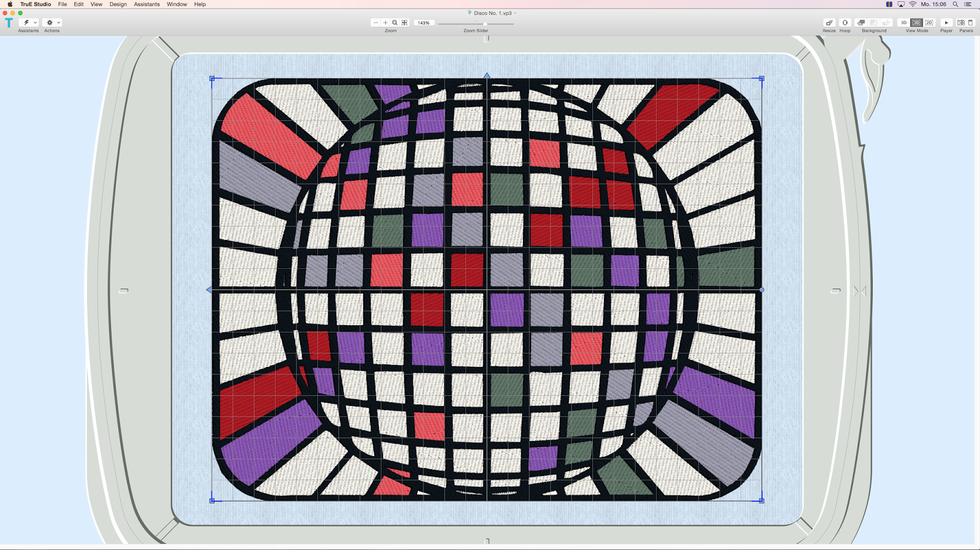Viewport: 980px width, 550px height.
Task: Click the Zoom Slider track
Action: (x=476, y=23)
